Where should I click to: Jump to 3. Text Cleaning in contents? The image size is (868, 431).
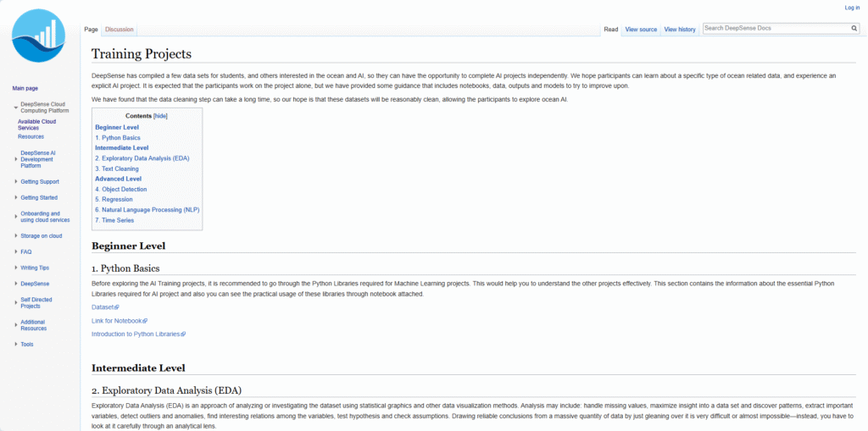(x=117, y=169)
